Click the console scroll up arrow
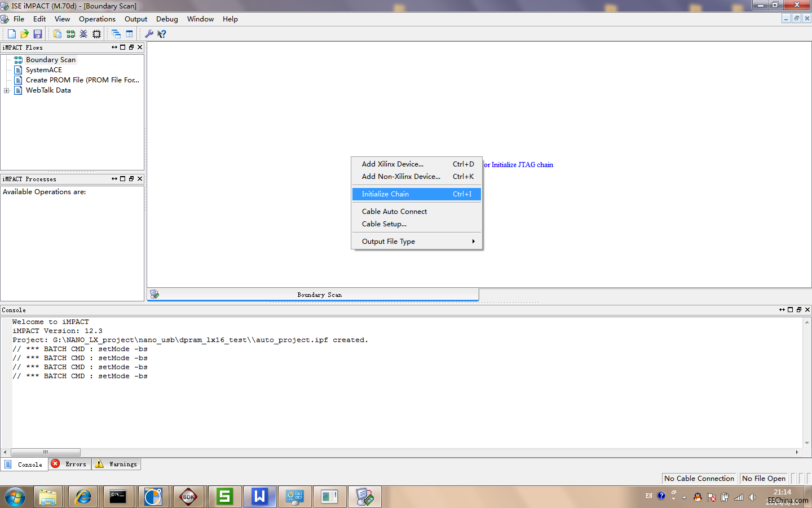The image size is (812, 508). click(807, 322)
